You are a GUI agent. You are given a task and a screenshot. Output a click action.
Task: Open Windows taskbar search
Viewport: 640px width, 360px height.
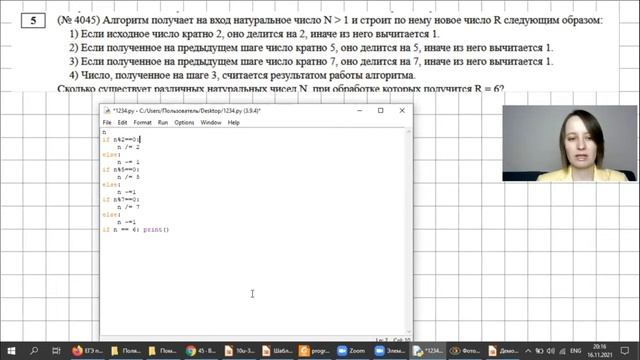(34, 351)
